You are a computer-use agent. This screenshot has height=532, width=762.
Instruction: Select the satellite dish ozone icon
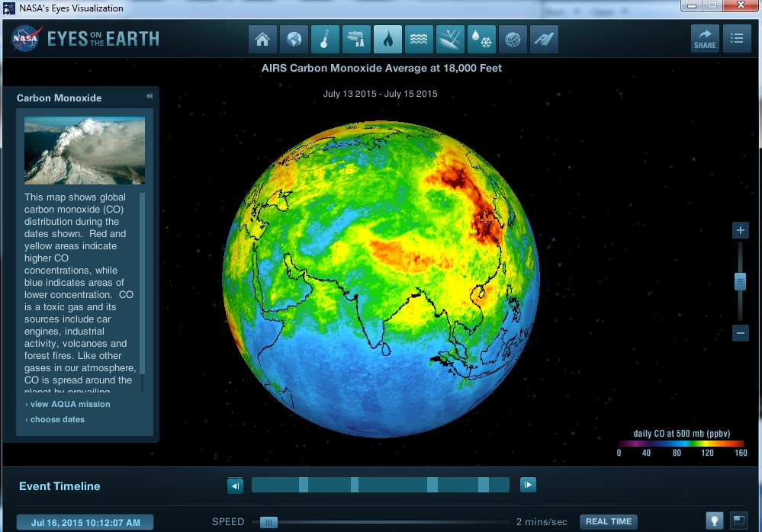point(450,39)
